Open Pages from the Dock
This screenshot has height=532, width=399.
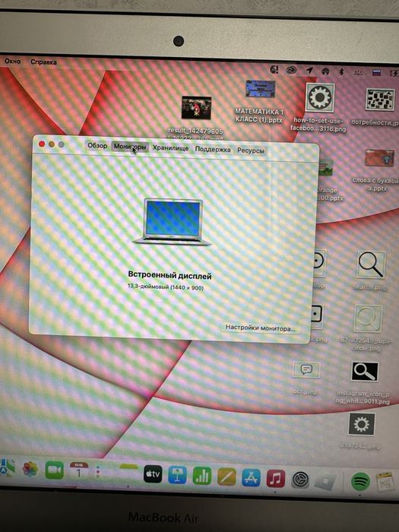(x=226, y=477)
